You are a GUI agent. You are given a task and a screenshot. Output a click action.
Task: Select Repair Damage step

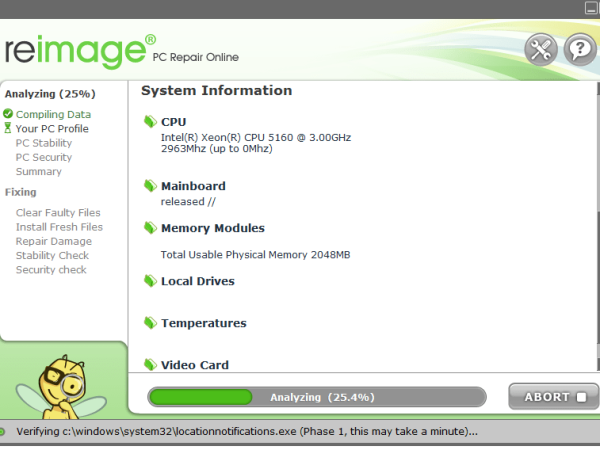[54, 241]
